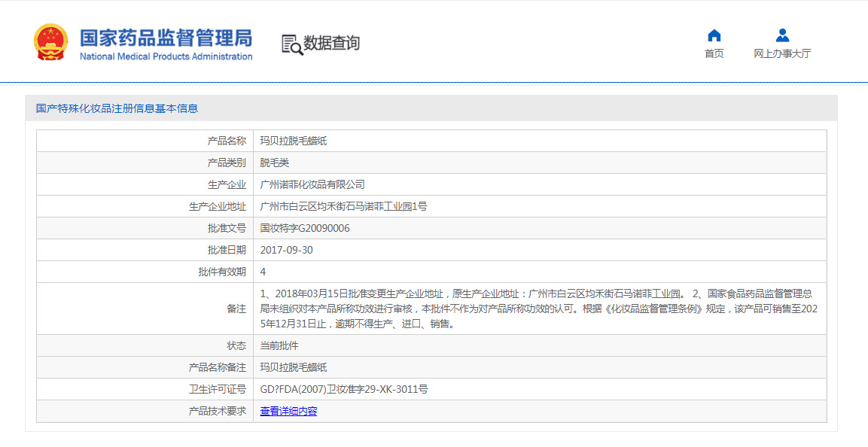The image size is (868, 447).
Task: Click the 国家药品监督管理局 title
Action: point(166,38)
